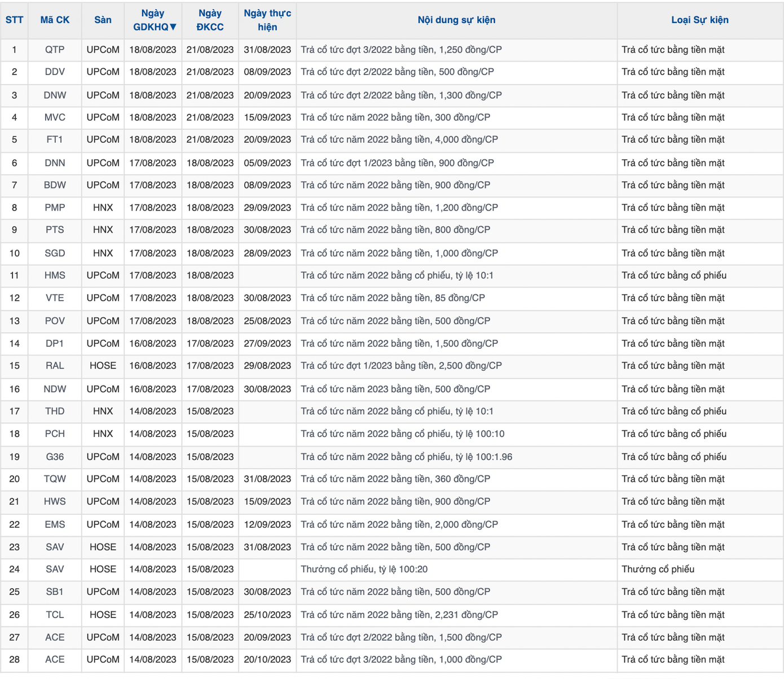Click the Ngày ĐKCC column header
The height and width of the screenshot is (679, 784).
point(210,20)
